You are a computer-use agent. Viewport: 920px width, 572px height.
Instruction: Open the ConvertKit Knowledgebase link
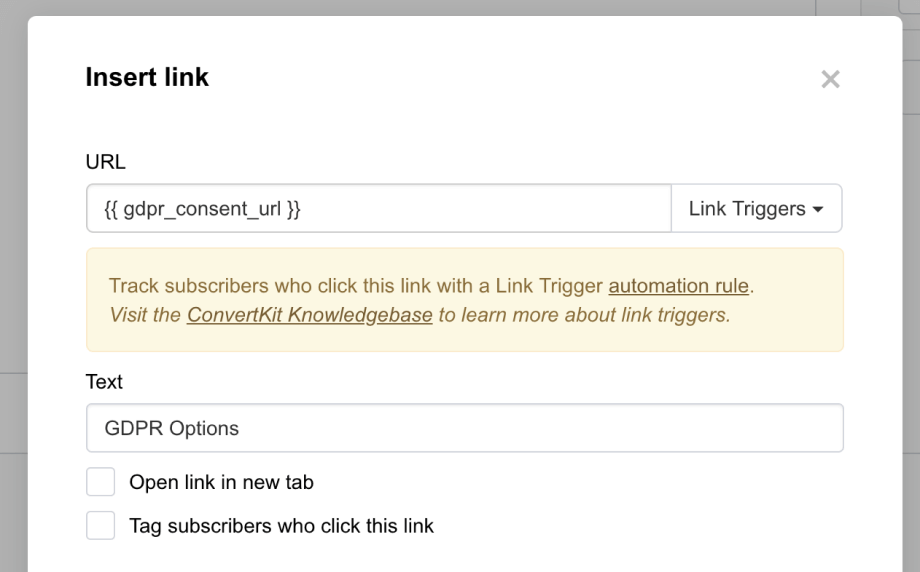(310, 315)
